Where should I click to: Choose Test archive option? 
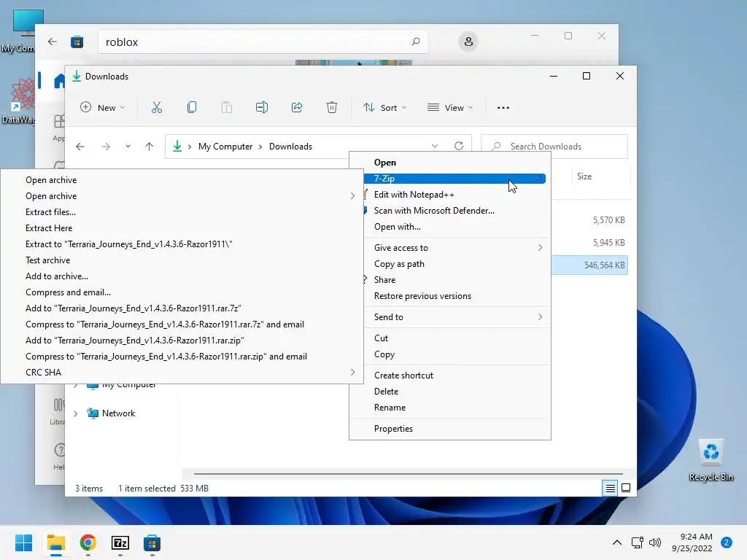(x=182, y=260)
